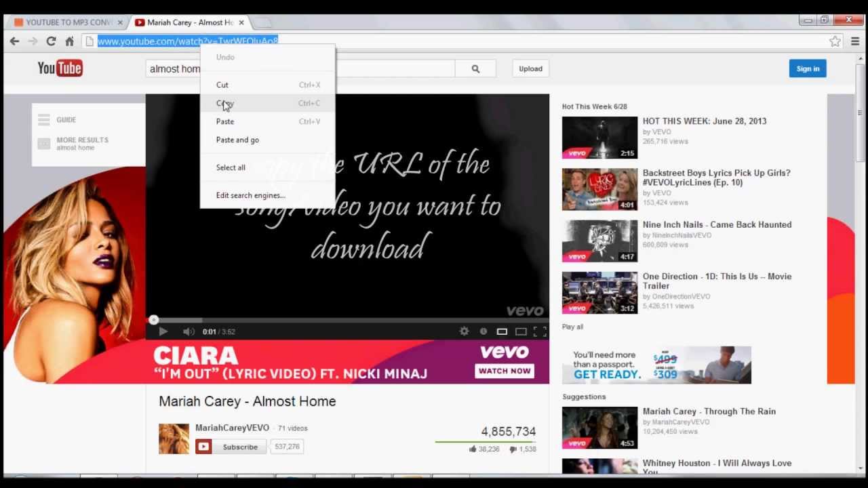The height and width of the screenshot is (488, 868).
Task: Click the browser back arrow
Action: pyautogui.click(x=14, y=41)
